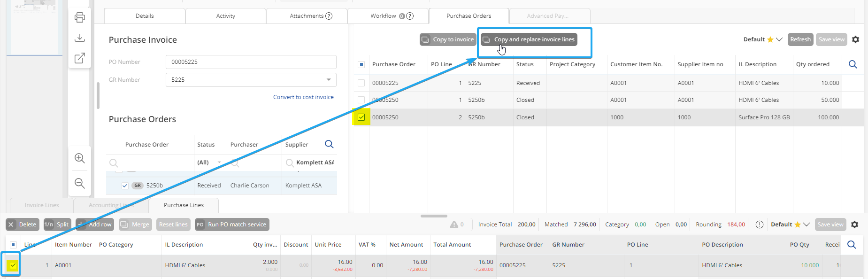Click the rounding info warning icon

pos(759,225)
